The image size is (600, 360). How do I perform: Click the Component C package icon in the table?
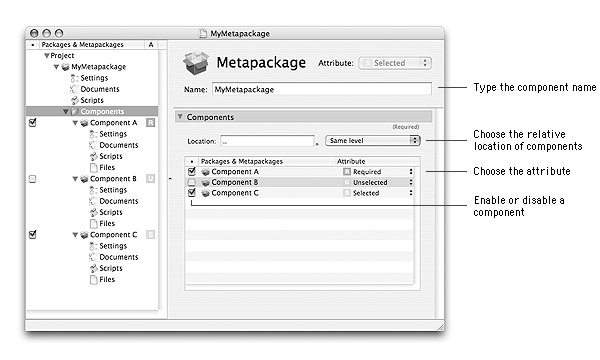click(205, 193)
